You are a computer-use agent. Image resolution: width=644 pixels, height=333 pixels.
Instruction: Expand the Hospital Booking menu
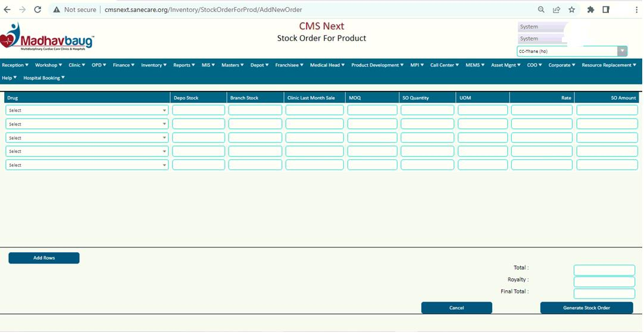(44, 78)
